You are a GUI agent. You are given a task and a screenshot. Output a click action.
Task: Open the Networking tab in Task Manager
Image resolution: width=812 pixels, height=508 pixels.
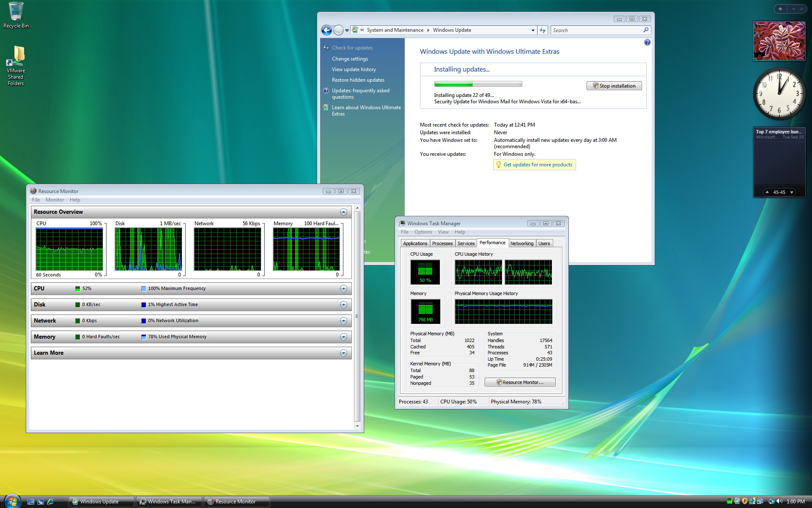point(521,243)
